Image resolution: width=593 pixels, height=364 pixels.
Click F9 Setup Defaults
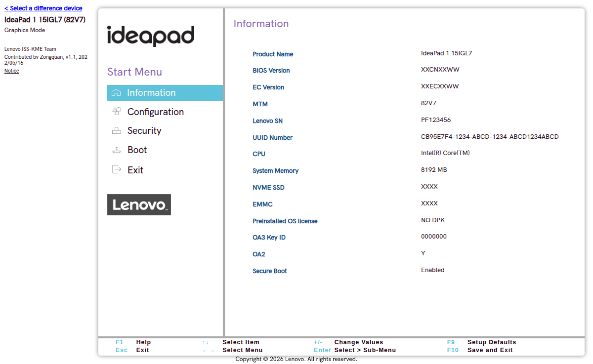[x=482, y=342]
